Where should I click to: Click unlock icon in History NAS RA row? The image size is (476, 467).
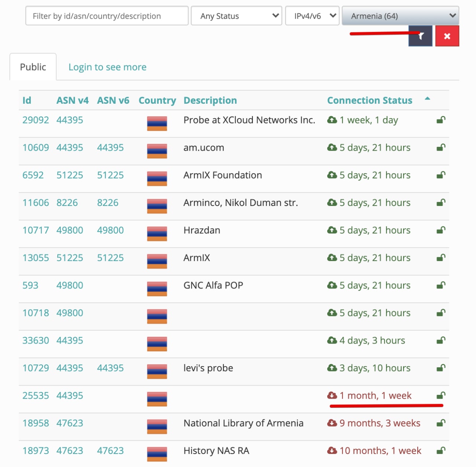click(x=441, y=450)
